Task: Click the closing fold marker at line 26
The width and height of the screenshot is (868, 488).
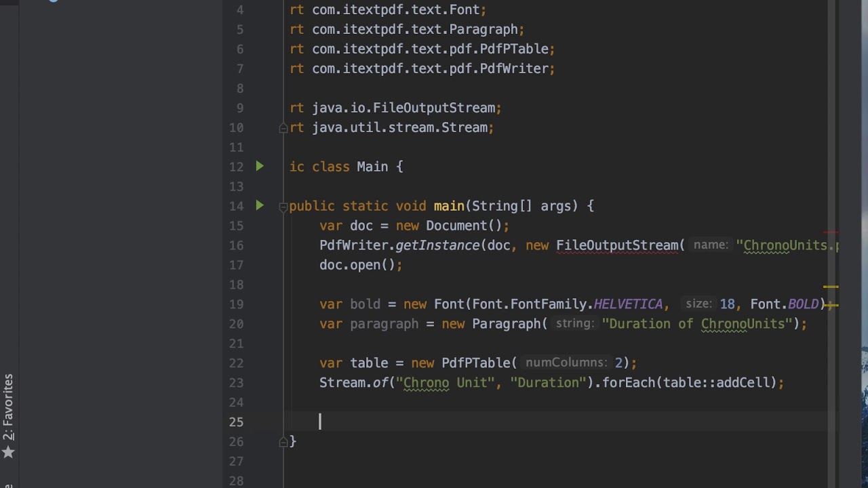Action: tap(283, 442)
